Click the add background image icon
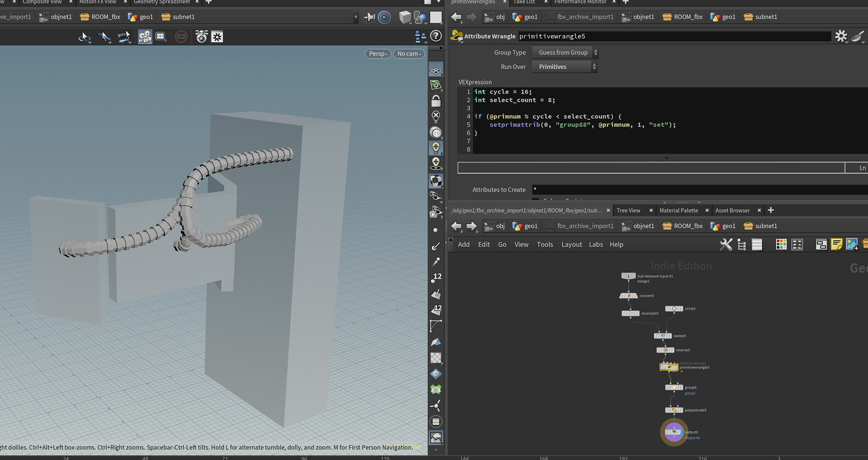This screenshot has height=460, width=868. (852, 244)
